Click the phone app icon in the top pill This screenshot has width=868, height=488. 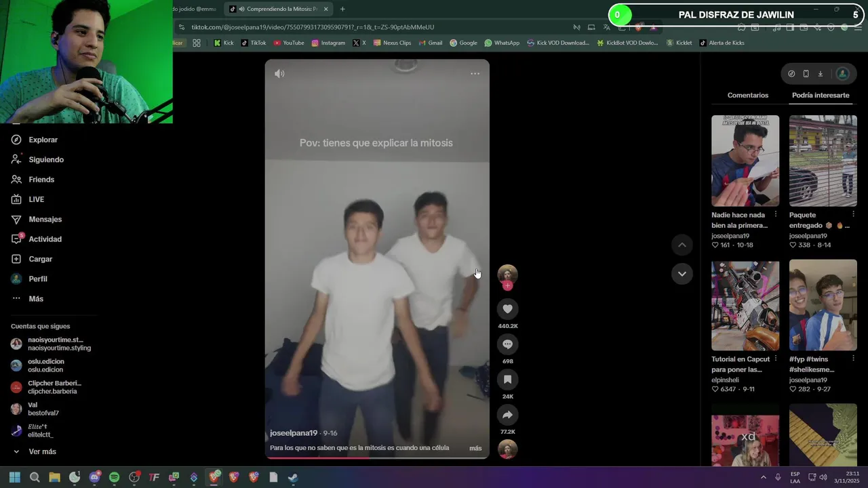click(806, 74)
